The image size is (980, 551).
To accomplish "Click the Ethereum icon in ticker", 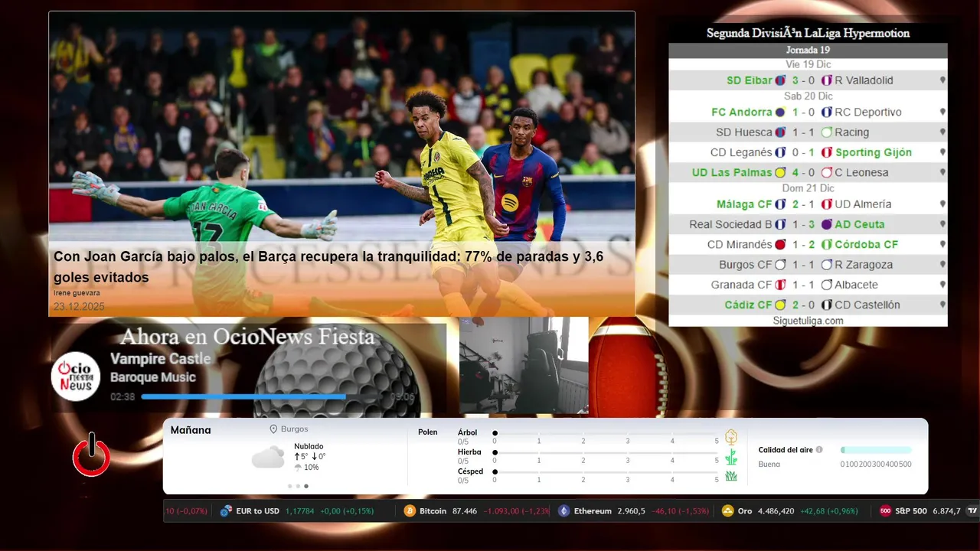I will [564, 511].
